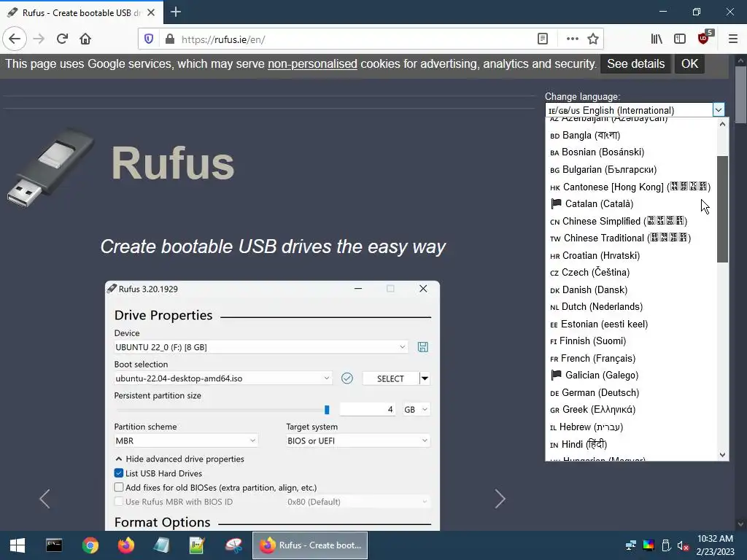Toggle List USB Hard Drives checkbox
This screenshot has width=747, height=560.
click(119, 473)
